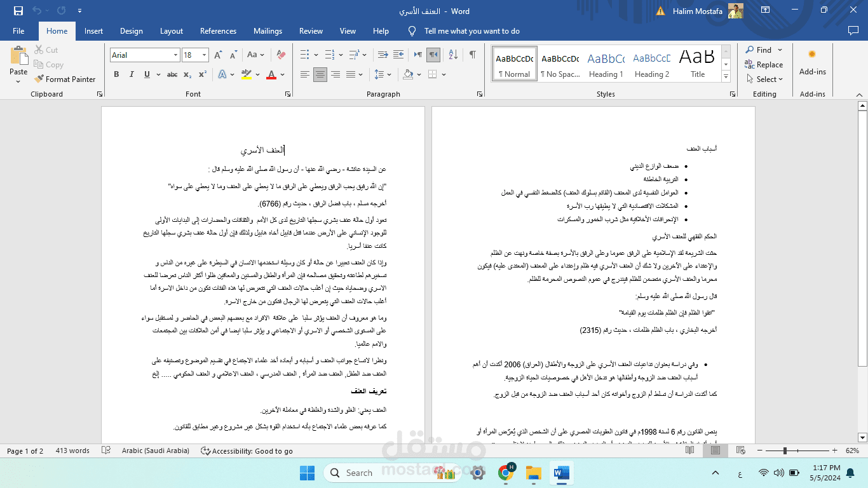Adjust the zoom slider handle
Screen dimensions: 868x488
tap(785, 451)
